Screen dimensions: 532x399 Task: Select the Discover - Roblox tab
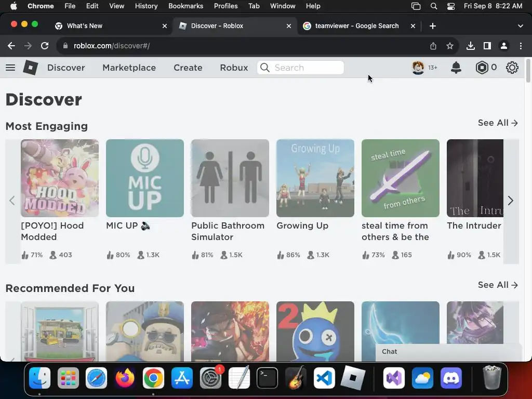coord(235,26)
